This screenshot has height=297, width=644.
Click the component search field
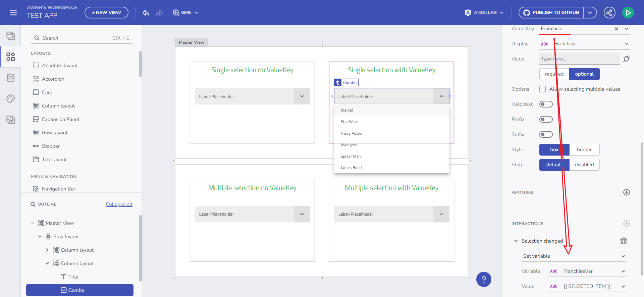click(x=77, y=38)
